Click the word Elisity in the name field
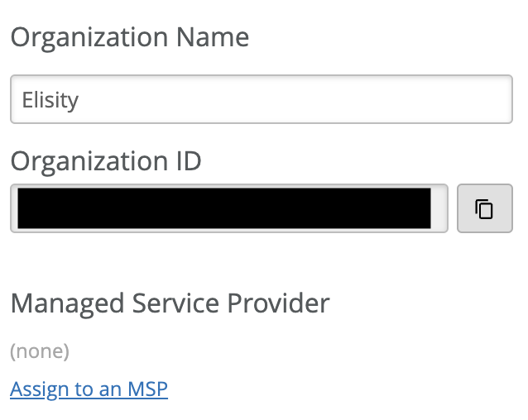The width and height of the screenshot is (528, 420). (50, 100)
